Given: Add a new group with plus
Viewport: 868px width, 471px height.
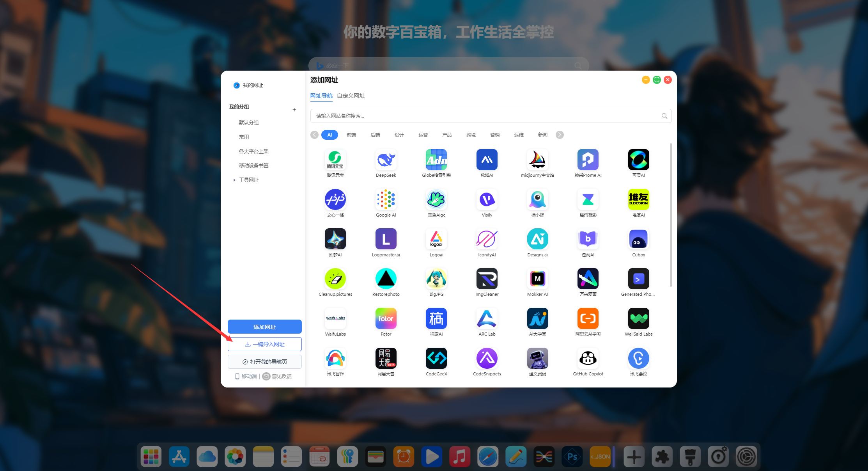Looking at the screenshot, I should [x=294, y=110].
